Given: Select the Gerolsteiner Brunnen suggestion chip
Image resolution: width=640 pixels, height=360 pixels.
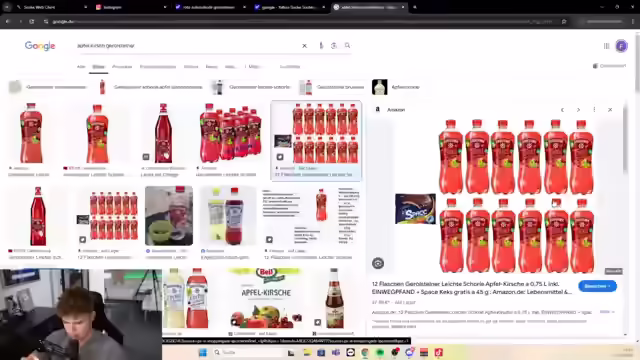Looking at the screenshot, I should pyautogui.click(x=331, y=87).
